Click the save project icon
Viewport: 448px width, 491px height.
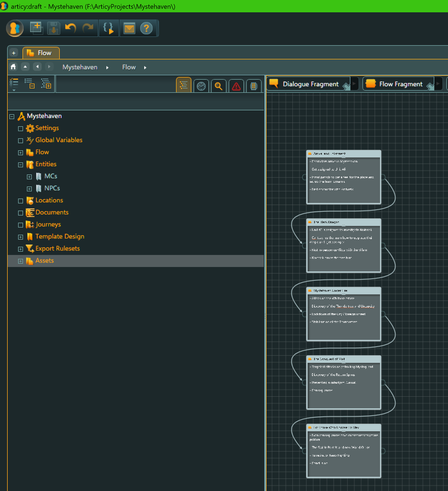coord(54,28)
